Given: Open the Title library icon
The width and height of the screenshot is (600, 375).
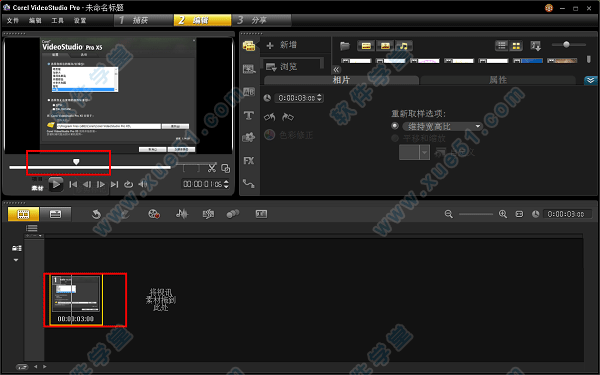Looking at the screenshot, I should tap(249, 115).
